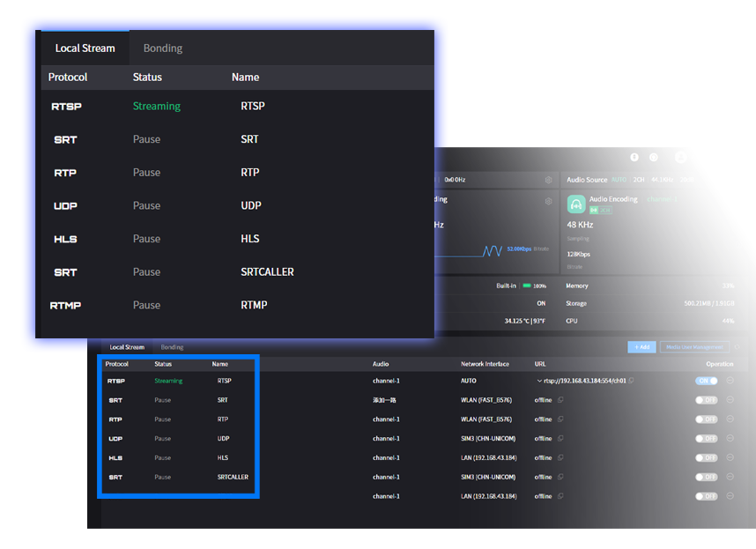The width and height of the screenshot is (756, 549).
Task: Click the green Audio Encoding headphone icon
Action: pos(576,204)
